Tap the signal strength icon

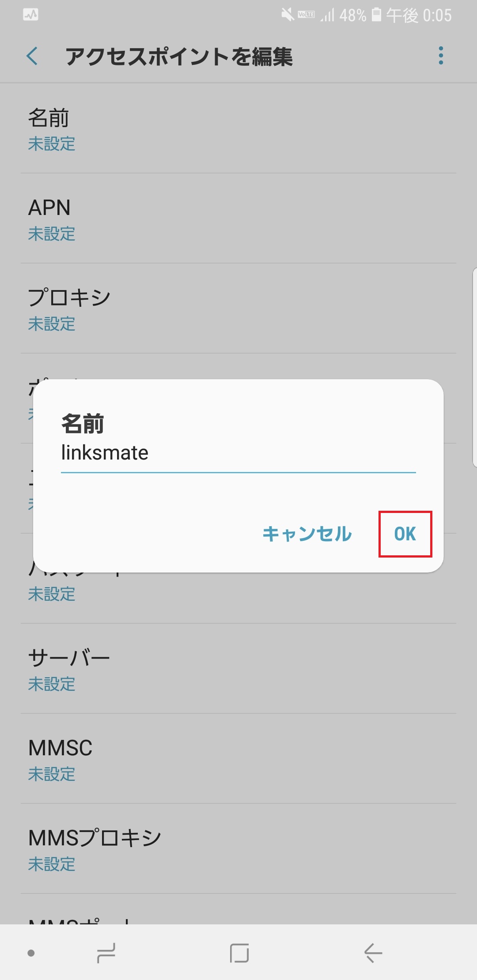click(327, 15)
